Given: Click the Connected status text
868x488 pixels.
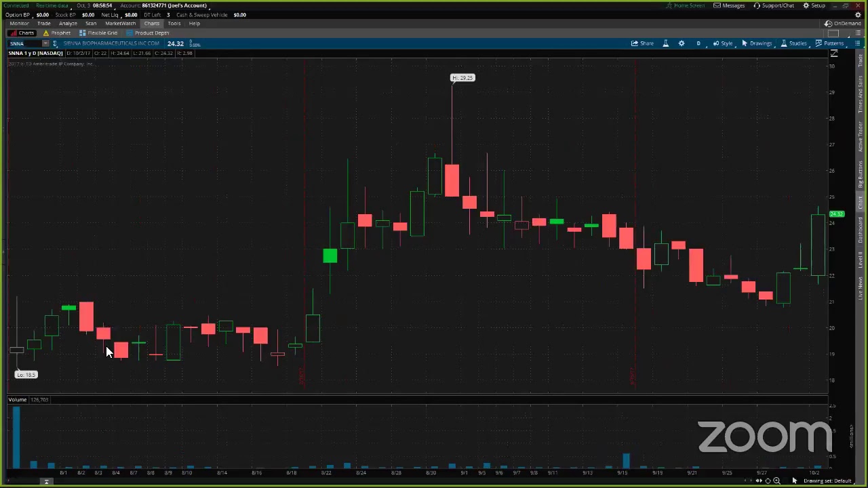Looking at the screenshot, I should (x=17, y=5).
